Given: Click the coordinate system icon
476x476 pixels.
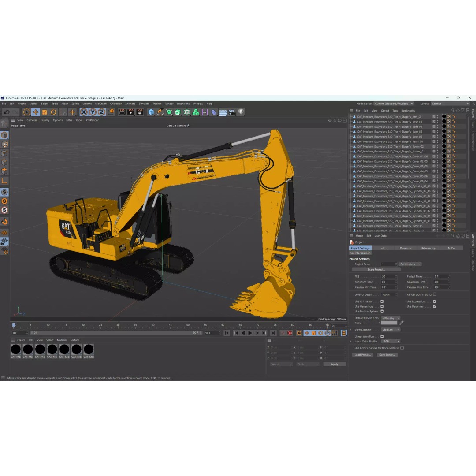Looking at the screenshot, I should pyautogui.click(x=111, y=112).
